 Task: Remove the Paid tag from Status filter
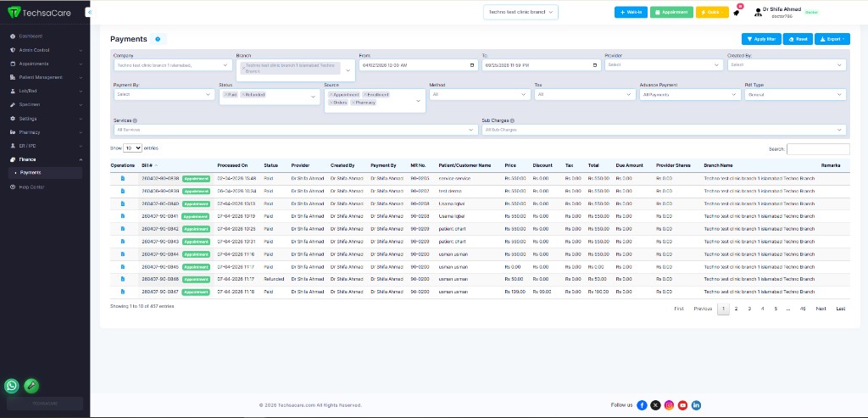click(x=225, y=95)
